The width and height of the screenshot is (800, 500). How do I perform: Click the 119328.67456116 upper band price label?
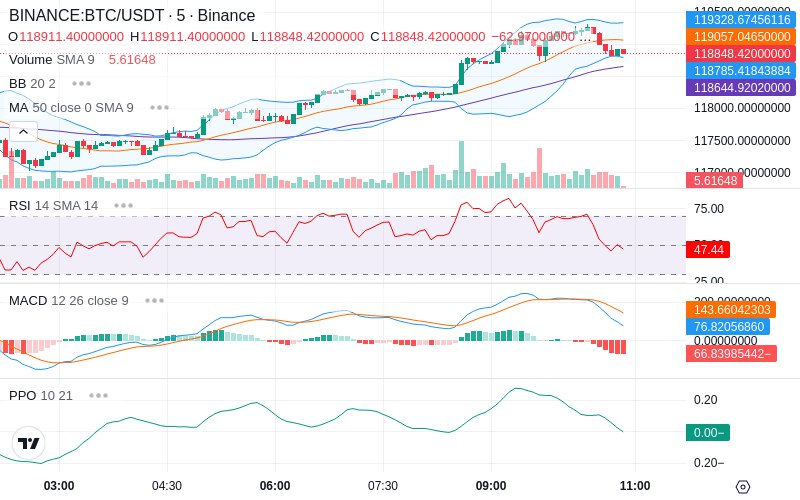(x=741, y=19)
